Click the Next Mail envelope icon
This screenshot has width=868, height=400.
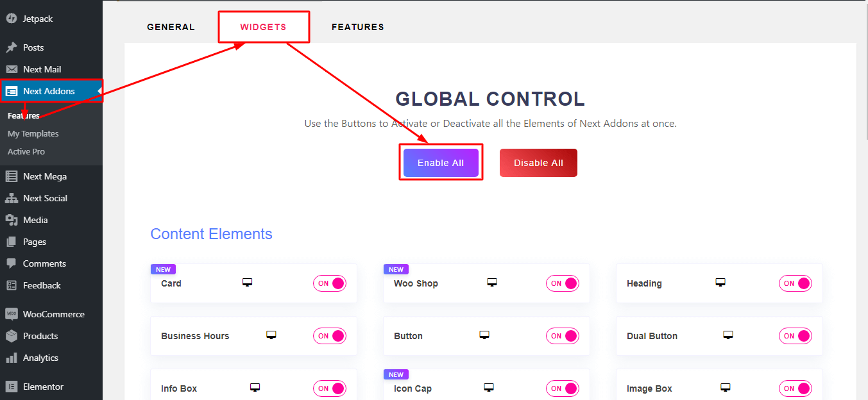[x=12, y=69]
